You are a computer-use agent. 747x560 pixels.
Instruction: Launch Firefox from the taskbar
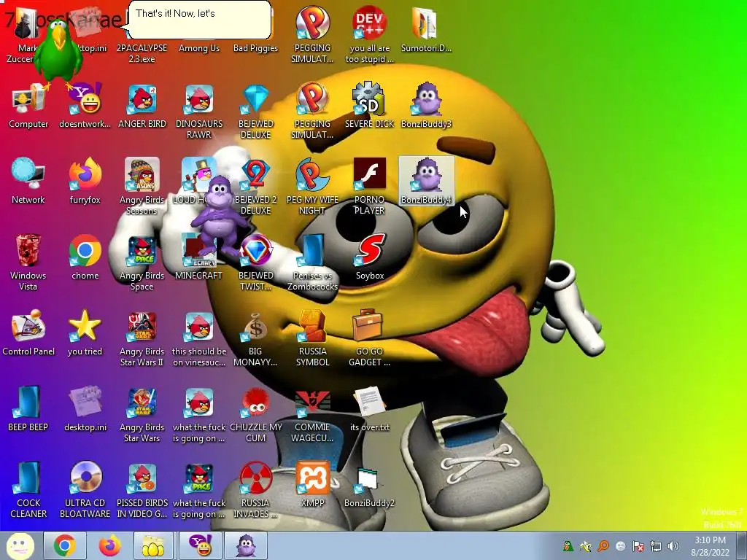tap(109, 545)
